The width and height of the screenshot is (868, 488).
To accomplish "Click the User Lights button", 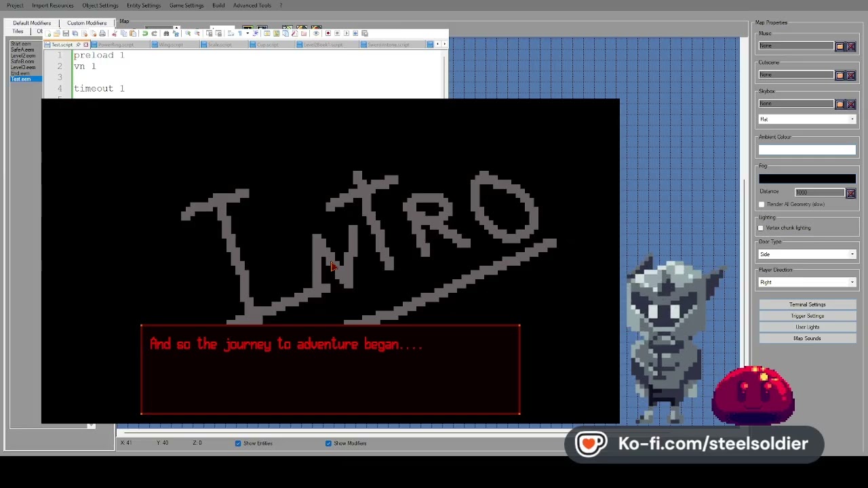I will (x=807, y=327).
